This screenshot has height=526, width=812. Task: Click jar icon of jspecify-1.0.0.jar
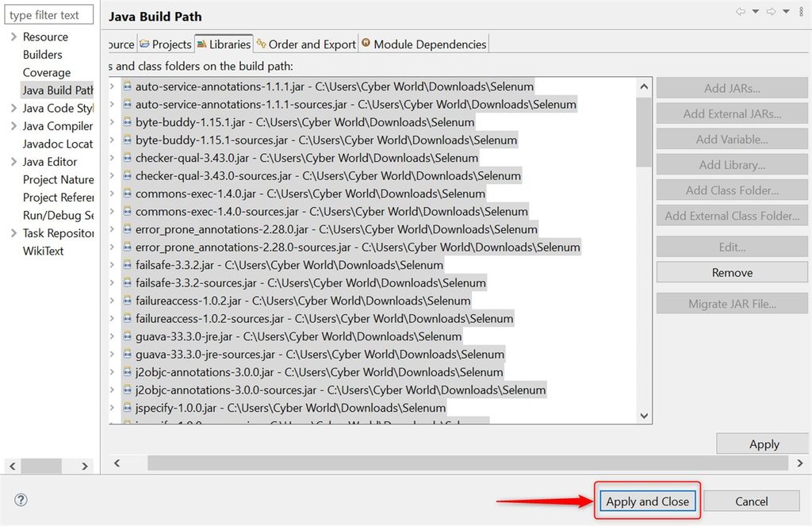(127, 409)
